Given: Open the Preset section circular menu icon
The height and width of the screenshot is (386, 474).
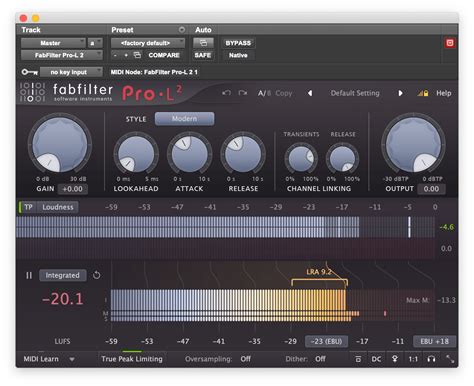Looking at the screenshot, I should (182, 30).
